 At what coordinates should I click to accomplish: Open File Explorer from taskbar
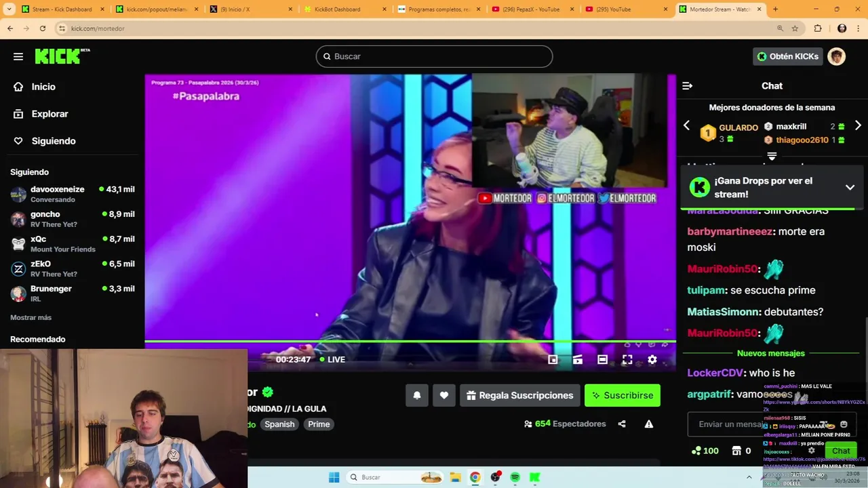[456, 477]
